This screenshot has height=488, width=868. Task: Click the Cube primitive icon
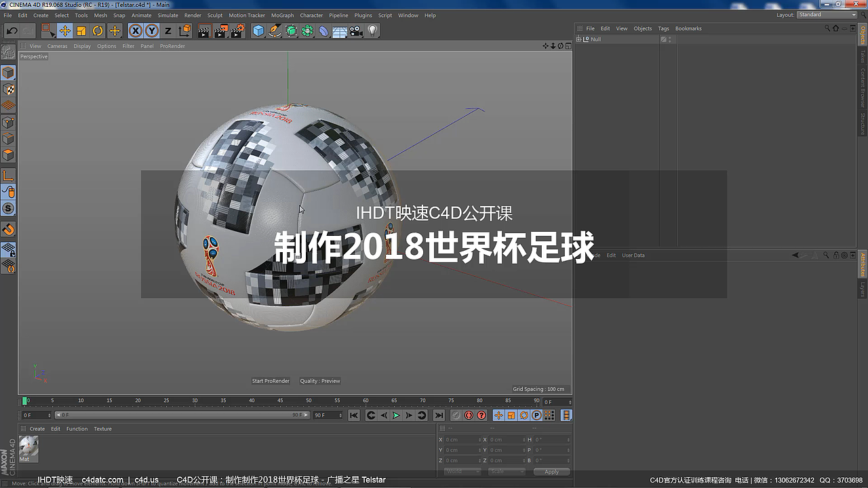tap(258, 30)
